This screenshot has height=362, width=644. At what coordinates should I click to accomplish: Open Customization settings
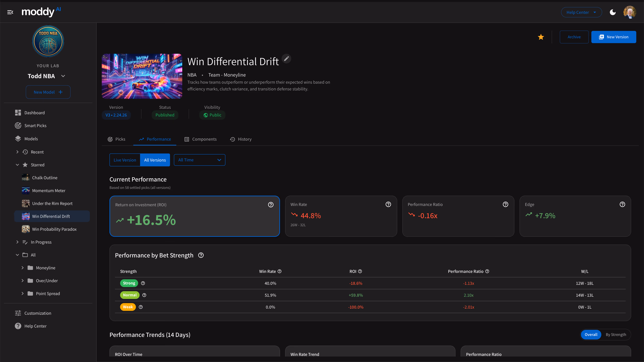[x=38, y=313]
